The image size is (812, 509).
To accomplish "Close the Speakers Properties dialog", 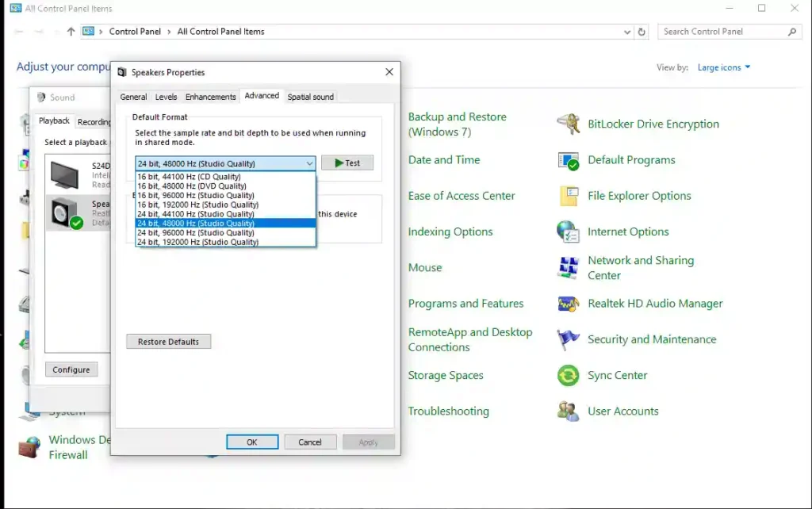I will pos(389,72).
